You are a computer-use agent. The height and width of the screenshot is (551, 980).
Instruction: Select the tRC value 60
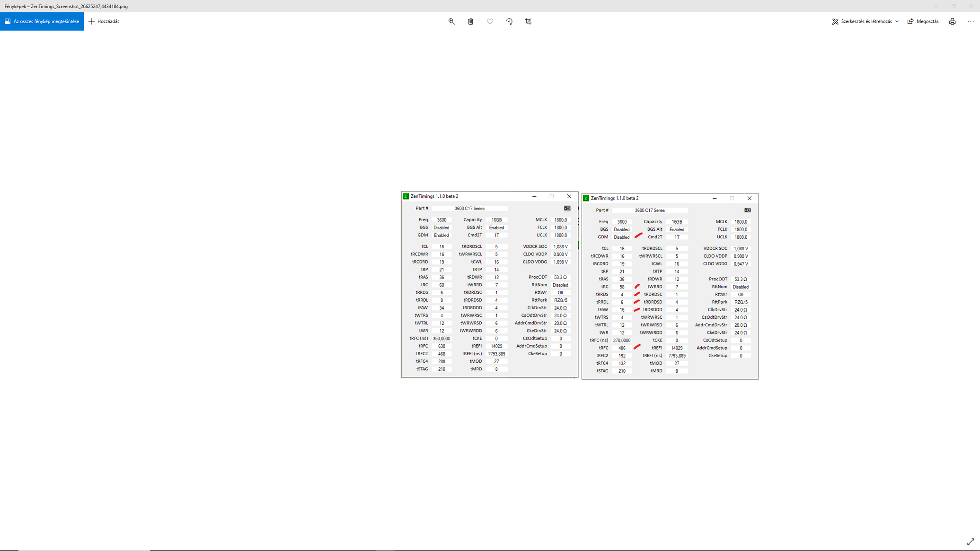tap(441, 285)
